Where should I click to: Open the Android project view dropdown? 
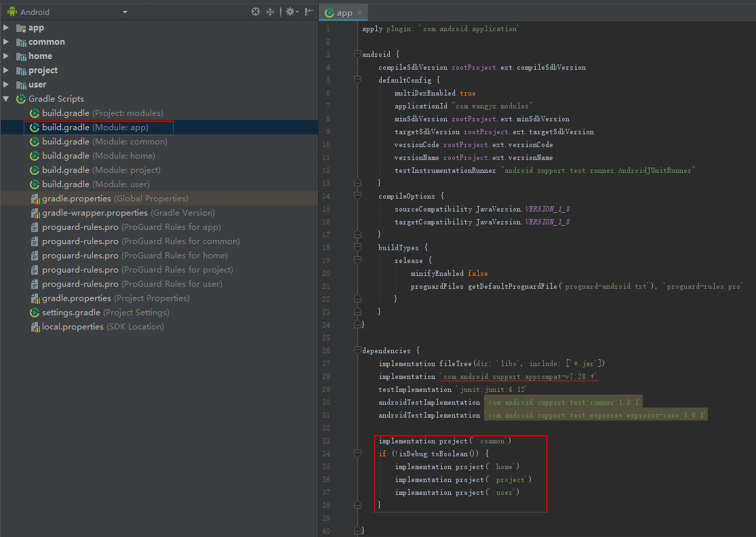[x=125, y=12]
